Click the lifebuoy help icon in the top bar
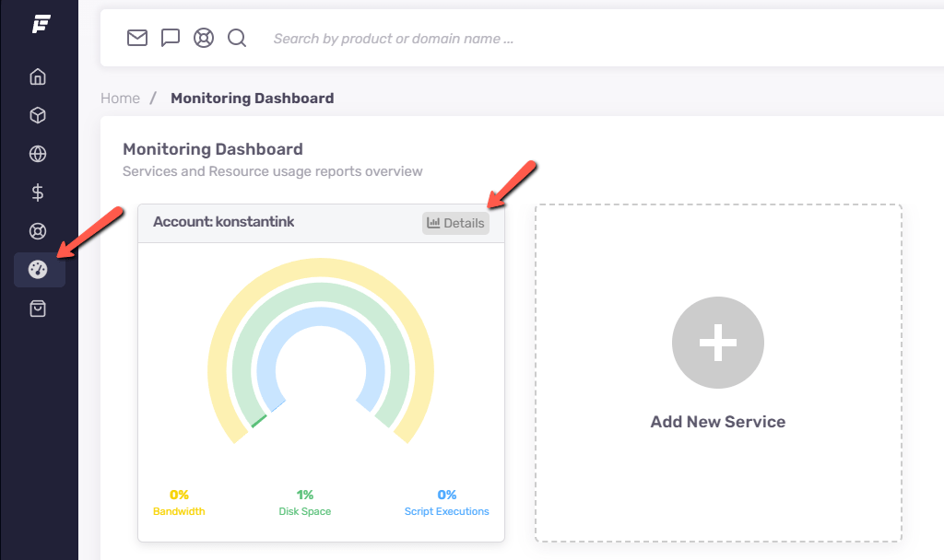This screenshot has width=944, height=560. (204, 38)
